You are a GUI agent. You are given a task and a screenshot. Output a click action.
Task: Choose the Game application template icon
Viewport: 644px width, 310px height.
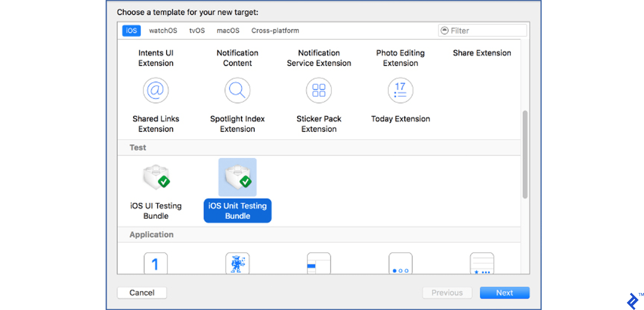237,263
